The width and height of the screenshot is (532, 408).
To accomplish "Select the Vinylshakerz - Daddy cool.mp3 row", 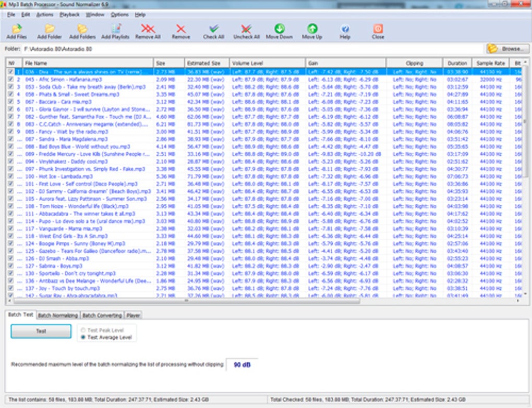I will coord(264,162).
